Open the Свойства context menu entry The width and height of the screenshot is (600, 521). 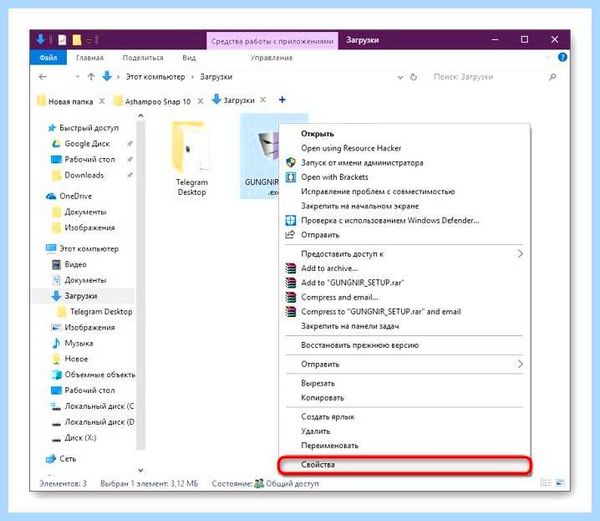pos(404,464)
